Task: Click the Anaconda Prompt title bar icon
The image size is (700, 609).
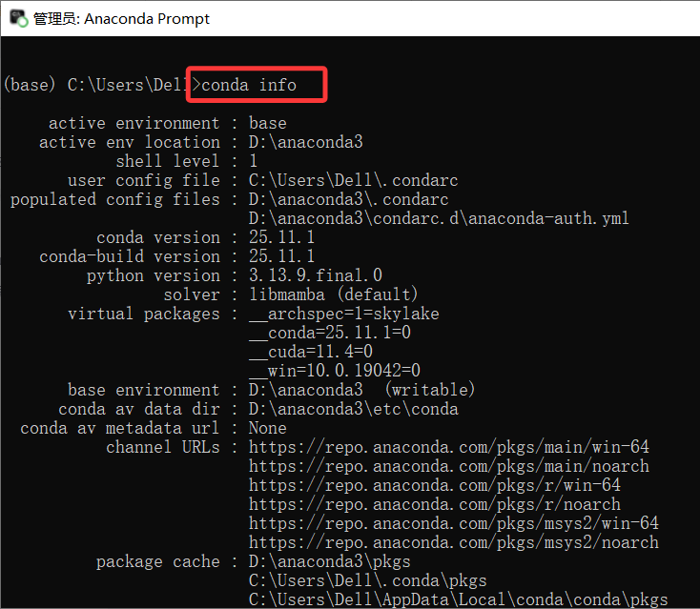Action: [19, 19]
